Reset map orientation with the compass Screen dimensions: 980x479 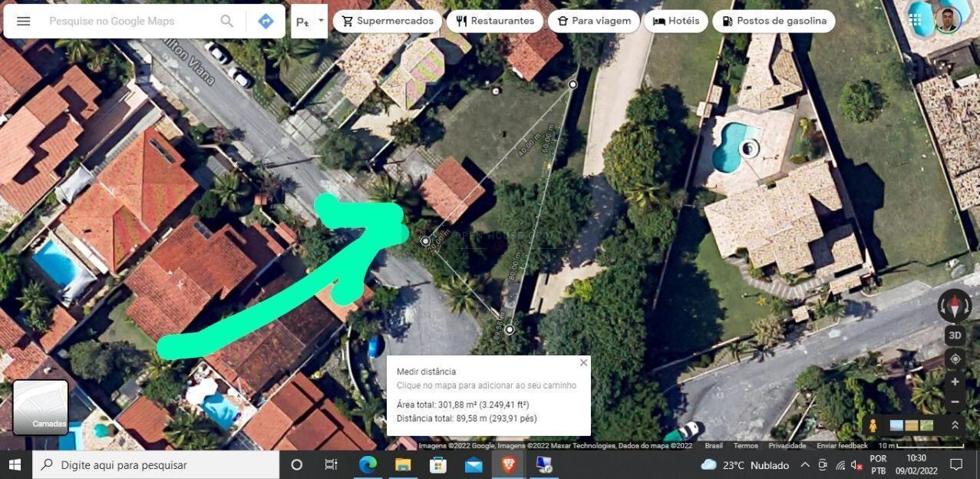(954, 306)
